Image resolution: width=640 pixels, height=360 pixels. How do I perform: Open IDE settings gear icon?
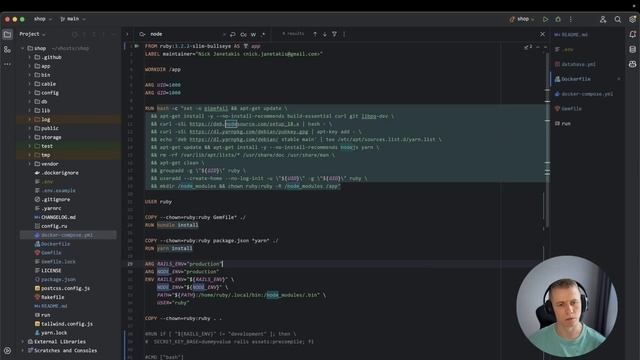coord(632,19)
